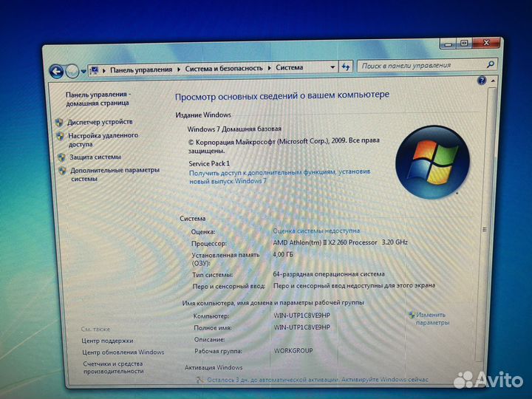Select 'Система и безопасность' breadcrumb
Viewport: 532px width, 399px height.
[x=224, y=68]
